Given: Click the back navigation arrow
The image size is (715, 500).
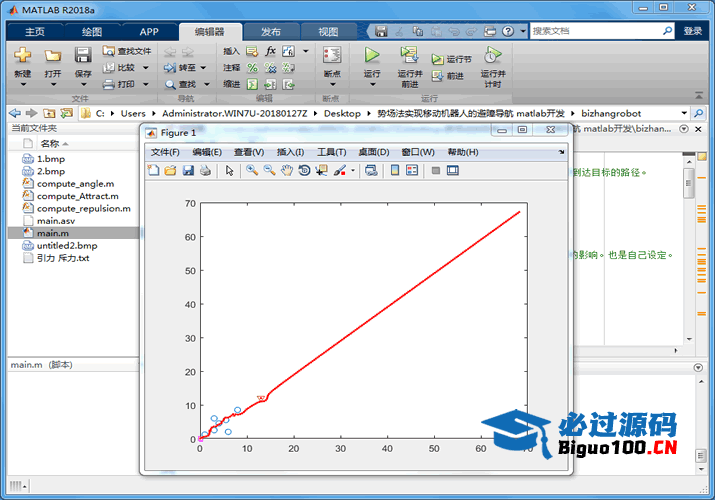Looking at the screenshot, I should pyautogui.click(x=15, y=113).
